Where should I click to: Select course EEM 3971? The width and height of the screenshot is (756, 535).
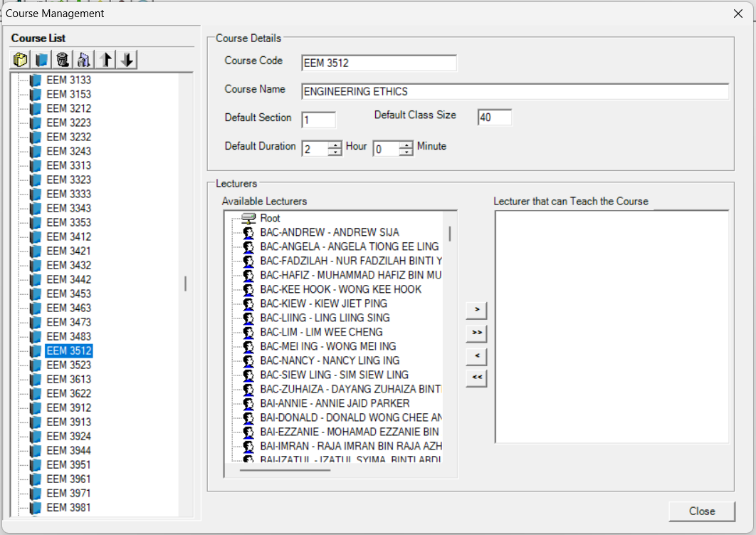[x=69, y=493]
